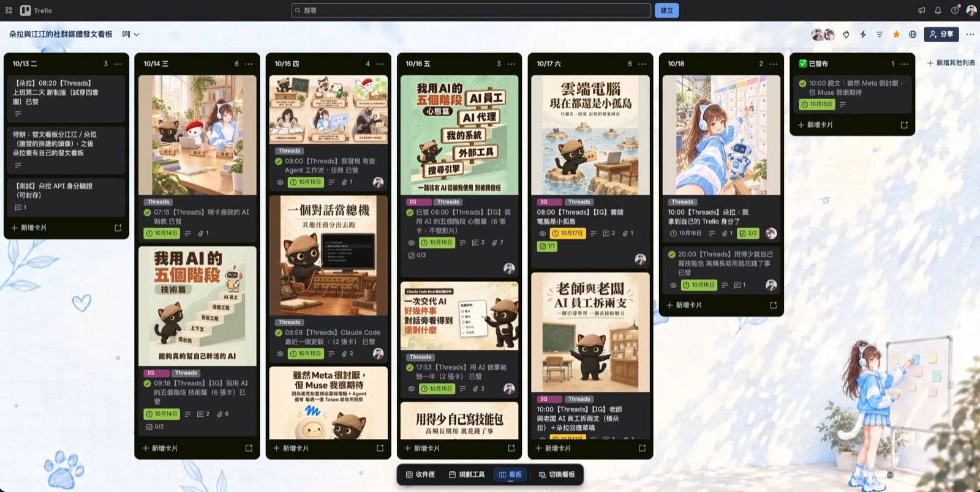The image size is (980, 492).
Task: Open the 10/13 list actions menu
Action: [118, 64]
